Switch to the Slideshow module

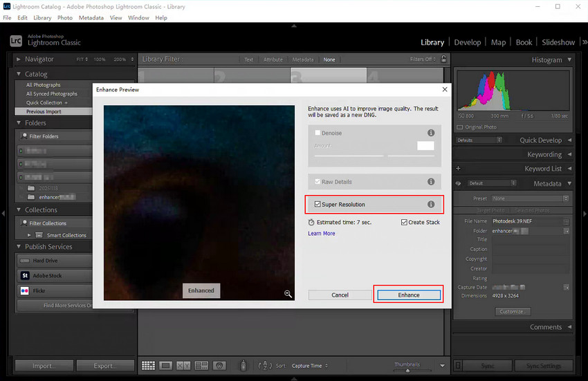click(558, 42)
